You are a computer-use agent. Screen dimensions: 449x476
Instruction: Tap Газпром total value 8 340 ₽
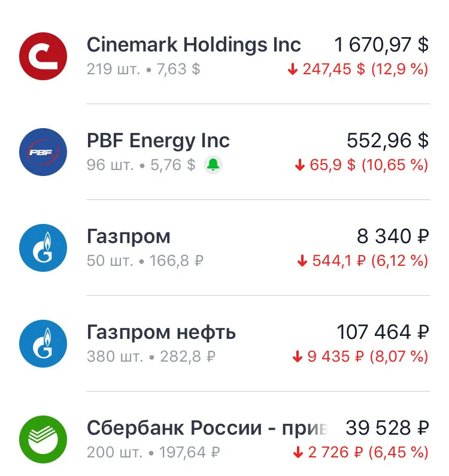(393, 236)
